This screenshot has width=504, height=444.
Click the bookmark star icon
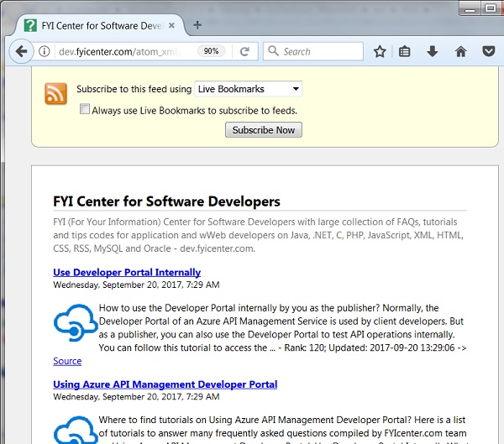click(380, 51)
